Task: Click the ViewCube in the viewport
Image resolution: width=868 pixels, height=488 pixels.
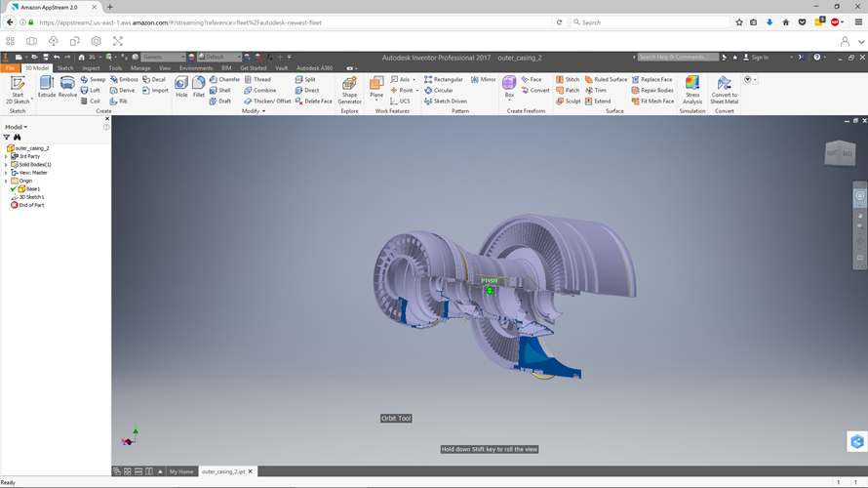Action: click(x=839, y=152)
